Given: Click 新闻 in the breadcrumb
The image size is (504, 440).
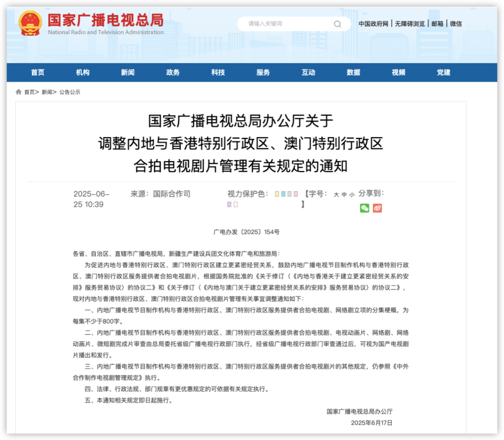Looking at the screenshot, I should pyautogui.click(x=47, y=92).
